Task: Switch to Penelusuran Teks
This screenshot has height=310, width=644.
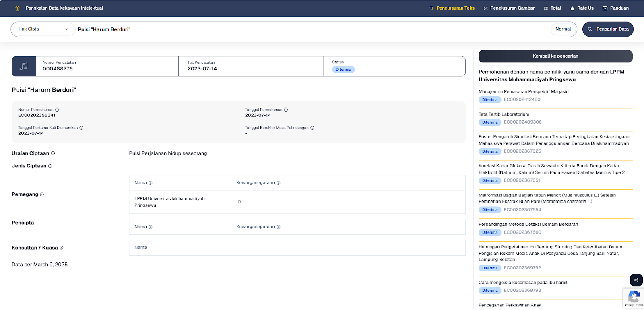Action: pos(452,8)
